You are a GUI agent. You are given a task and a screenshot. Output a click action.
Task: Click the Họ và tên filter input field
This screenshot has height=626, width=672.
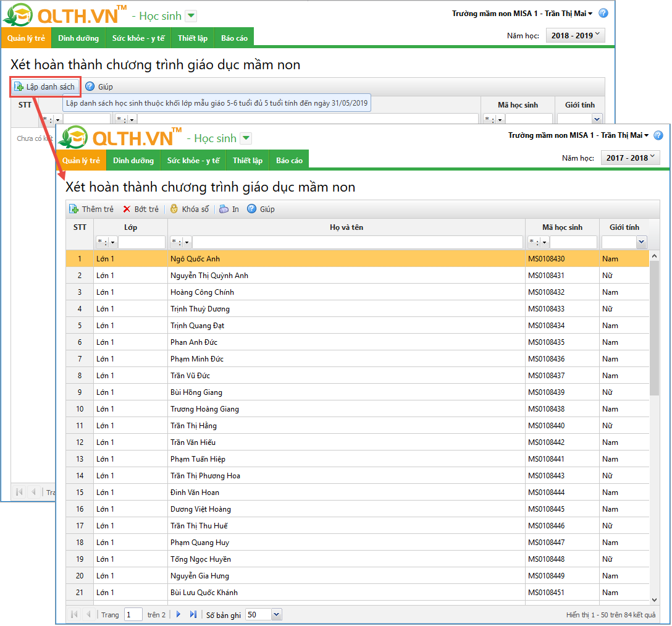358,243
